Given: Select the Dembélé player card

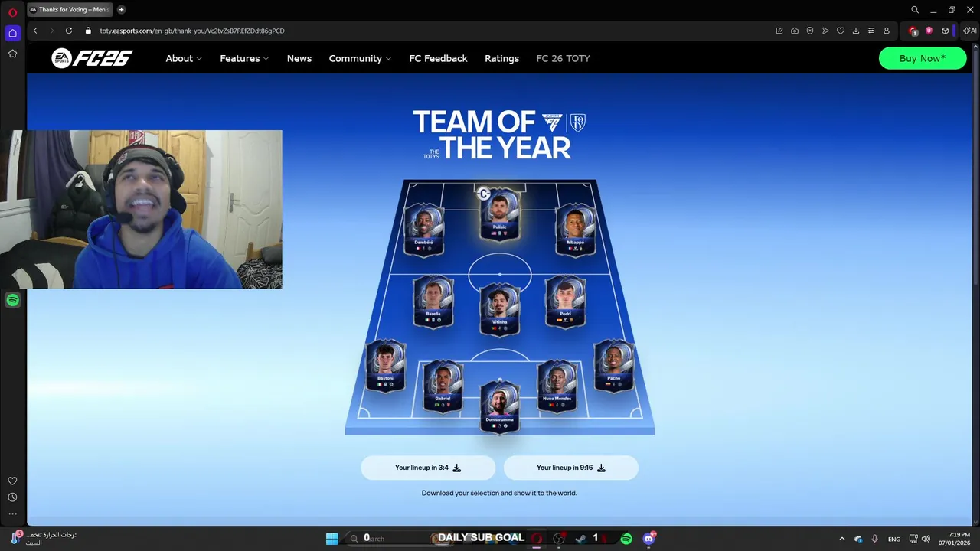Looking at the screenshot, I should pyautogui.click(x=423, y=229).
